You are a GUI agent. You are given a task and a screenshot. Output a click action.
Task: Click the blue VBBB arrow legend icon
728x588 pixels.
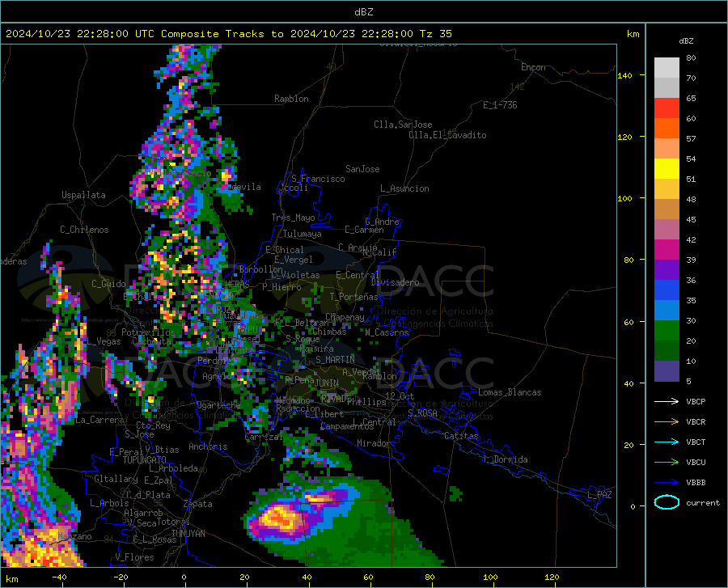coord(667,483)
